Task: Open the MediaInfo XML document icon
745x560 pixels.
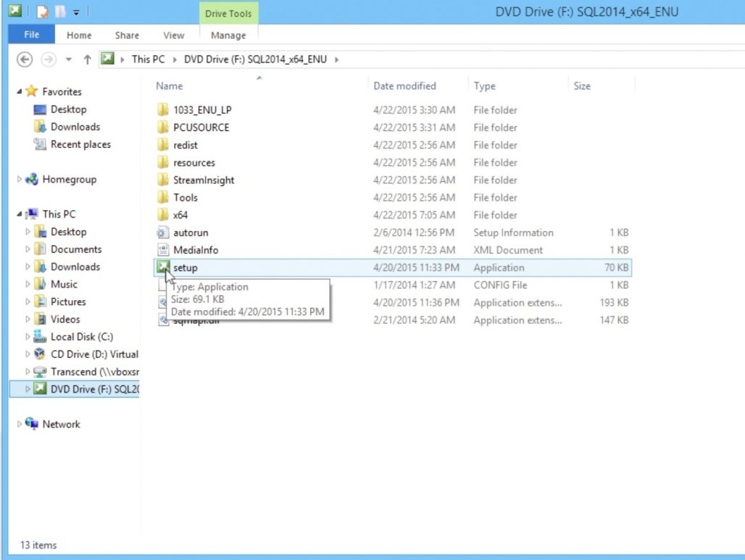Action: [x=164, y=250]
